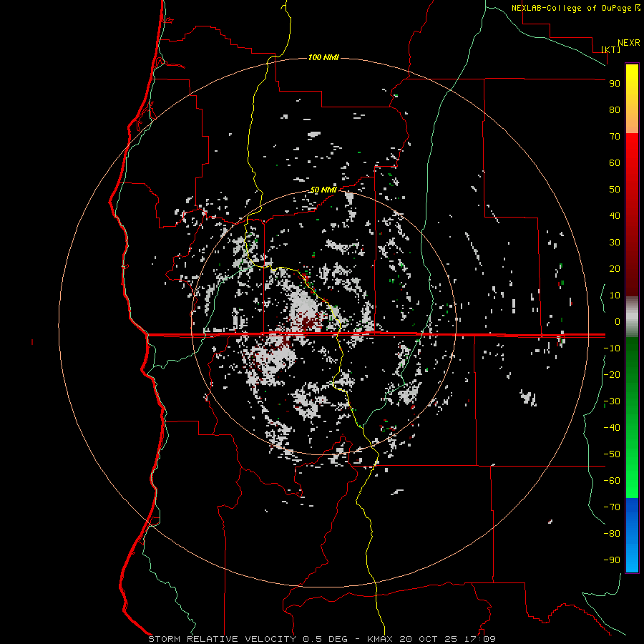
Task: Select the -70 knot scale label
Action: click(612, 507)
